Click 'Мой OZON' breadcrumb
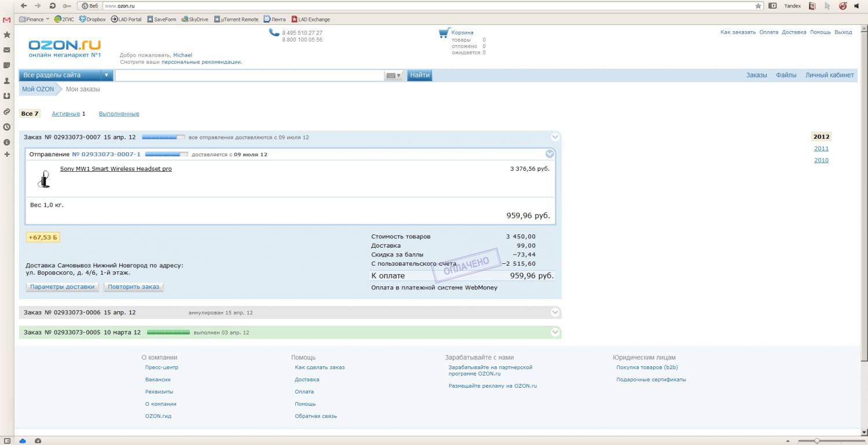868x445 pixels. [x=38, y=89]
